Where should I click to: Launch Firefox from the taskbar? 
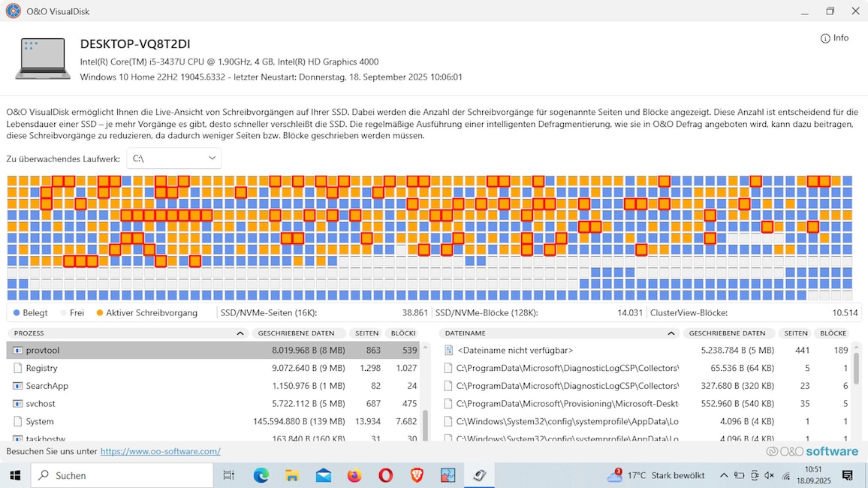[x=354, y=475]
